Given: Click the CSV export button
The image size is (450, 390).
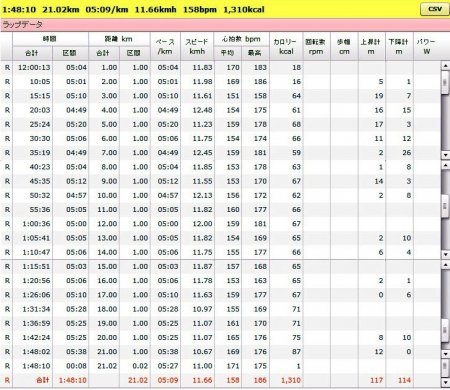Looking at the screenshot, I should point(434,9).
